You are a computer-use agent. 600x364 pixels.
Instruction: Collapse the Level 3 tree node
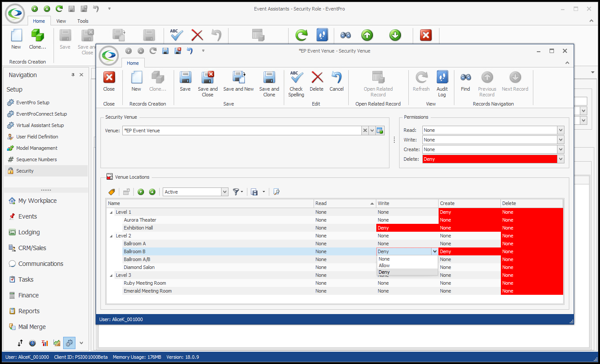pos(110,275)
